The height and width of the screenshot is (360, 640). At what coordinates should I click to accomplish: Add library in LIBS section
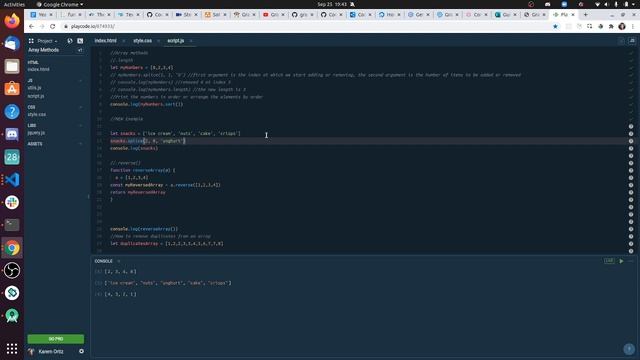coord(80,125)
